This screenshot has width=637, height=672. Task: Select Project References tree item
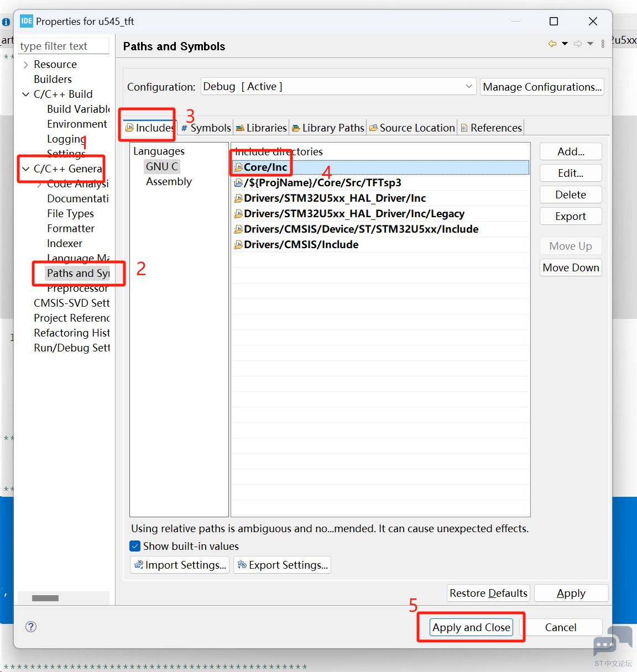point(71,318)
